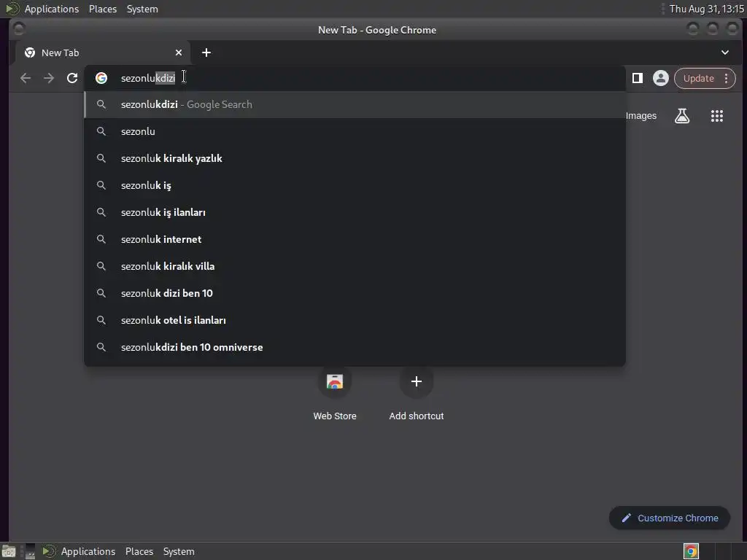Open Places menu in bottom panel
This screenshot has height=560, width=747.
[139, 551]
